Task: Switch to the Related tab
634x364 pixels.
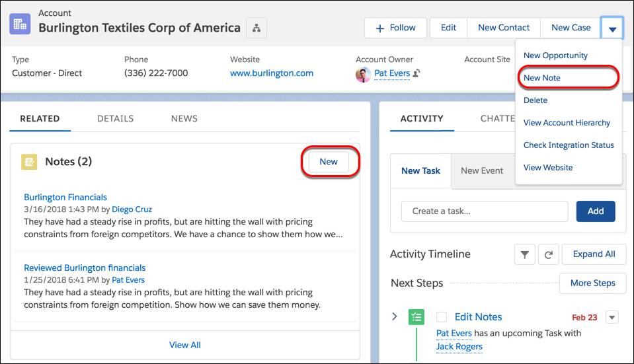Action: tap(40, 119)
